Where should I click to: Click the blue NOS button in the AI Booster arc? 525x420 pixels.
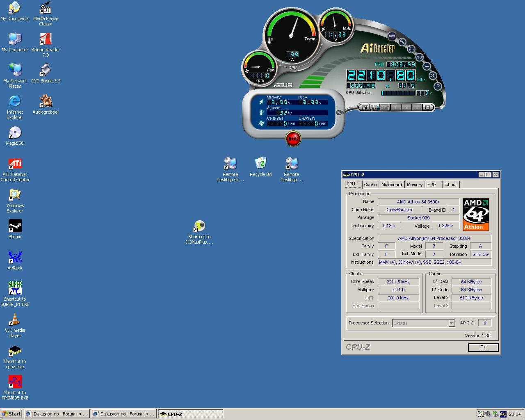(392, 36)
